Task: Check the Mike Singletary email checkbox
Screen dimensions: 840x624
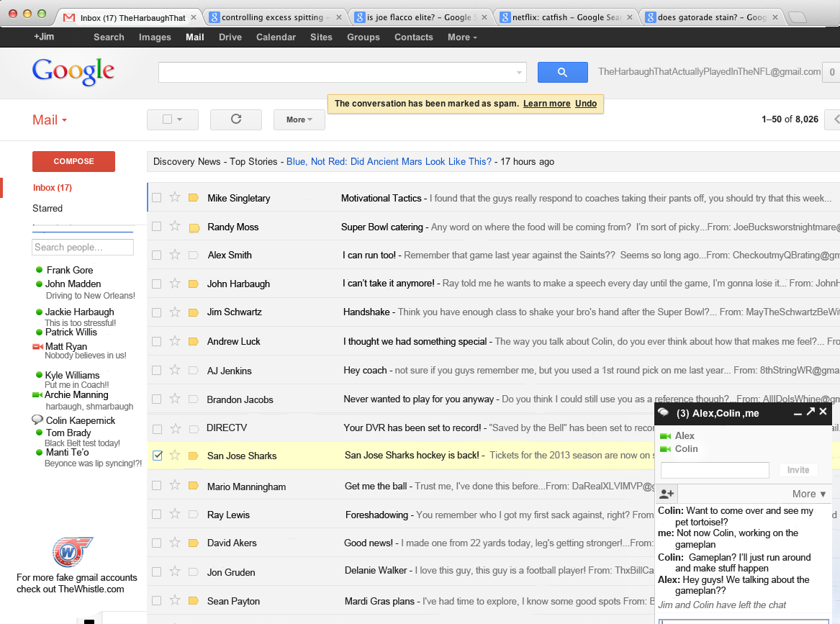Action: pyautogui.click(x=156, y=198)
